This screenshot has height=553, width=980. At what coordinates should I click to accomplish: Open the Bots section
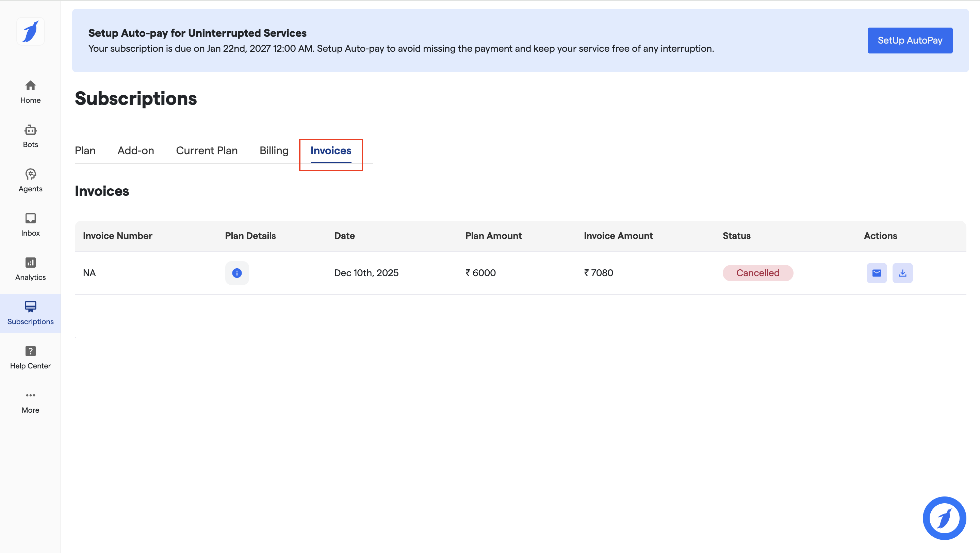[x=30, y=136]
